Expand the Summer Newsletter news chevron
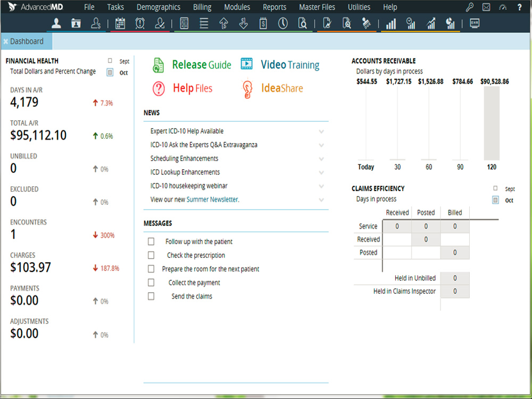 click(321, 200)
